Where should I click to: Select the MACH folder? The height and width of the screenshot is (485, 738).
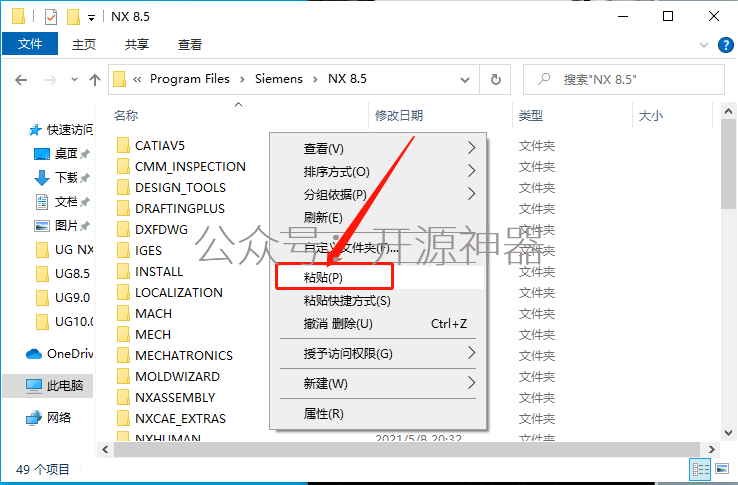pyautogui.click(x=153, y=313)
